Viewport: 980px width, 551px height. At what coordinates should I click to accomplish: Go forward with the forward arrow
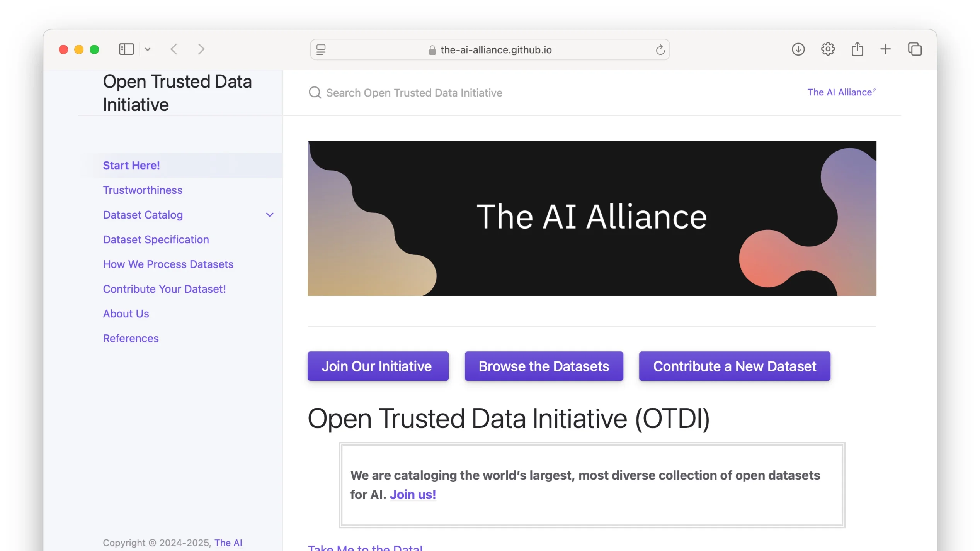click(x=201, y=49)
